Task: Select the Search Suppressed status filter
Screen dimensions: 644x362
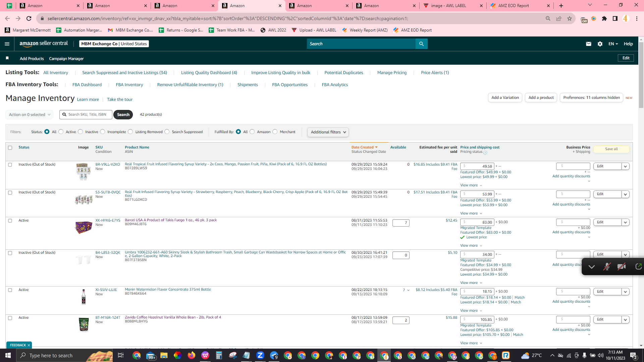Action: pyautogui.click(x=167, y=132)
